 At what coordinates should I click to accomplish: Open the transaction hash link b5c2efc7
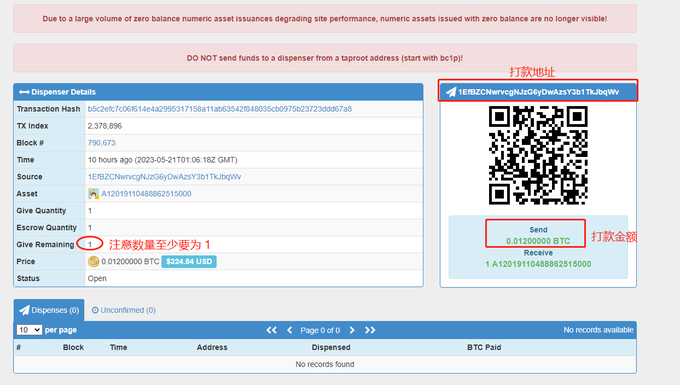pos(219,109)
